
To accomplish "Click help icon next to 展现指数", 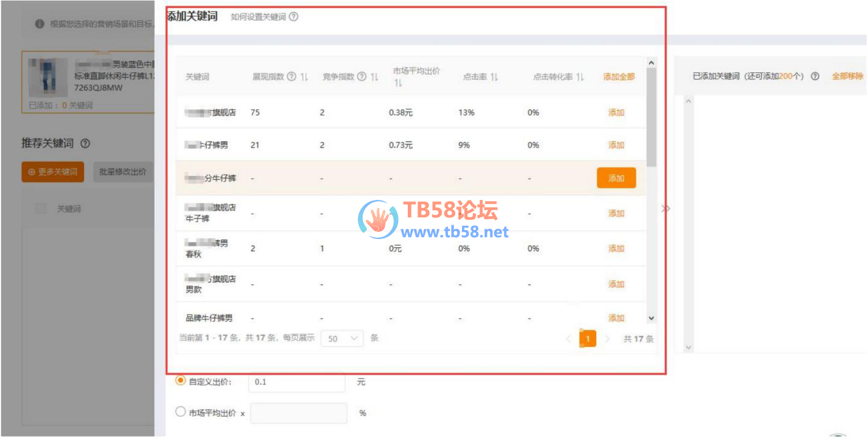I will [x=292, y=76].
